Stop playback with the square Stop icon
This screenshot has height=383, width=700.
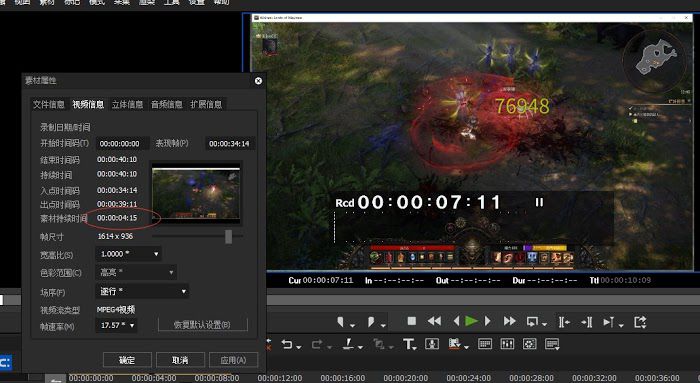point(412,321)
